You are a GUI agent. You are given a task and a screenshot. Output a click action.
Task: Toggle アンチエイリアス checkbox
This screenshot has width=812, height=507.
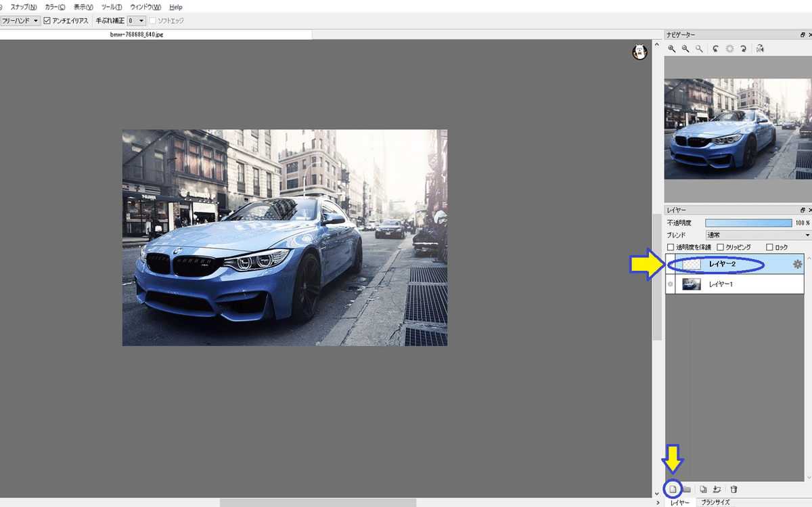pos(47,21)
